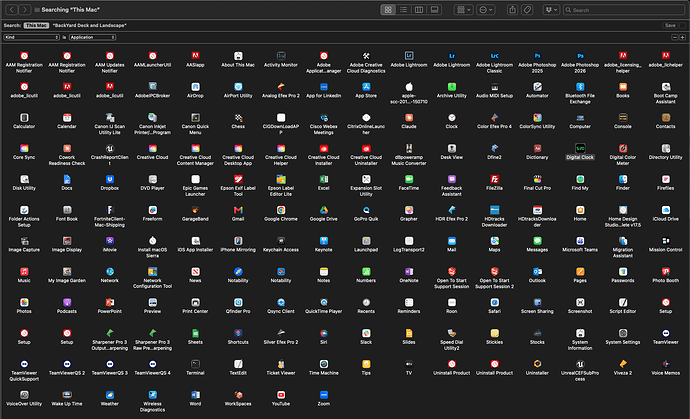This screenshot has width=690, height=419.
Task: Switch to icon view
Action: pyautogui.click(x=388, y=10)
